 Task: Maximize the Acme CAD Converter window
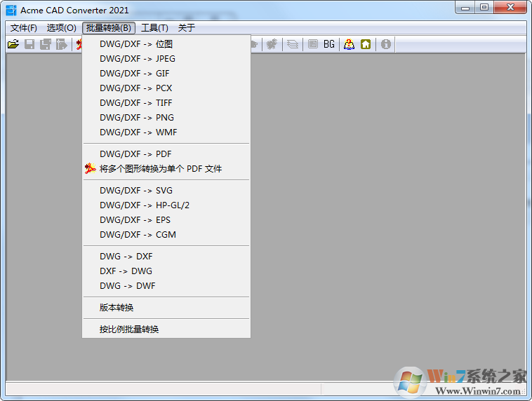[x=484, y=7]
